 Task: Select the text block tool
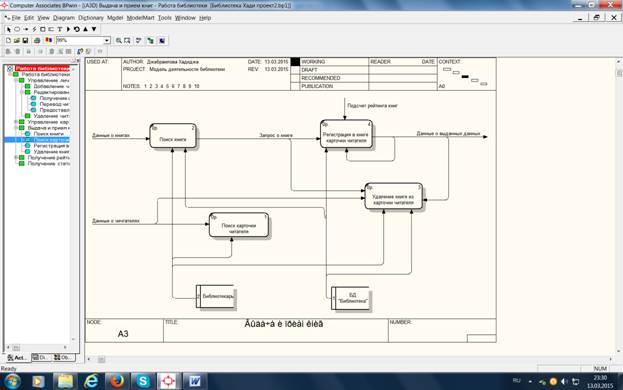(x=60, y=29)
